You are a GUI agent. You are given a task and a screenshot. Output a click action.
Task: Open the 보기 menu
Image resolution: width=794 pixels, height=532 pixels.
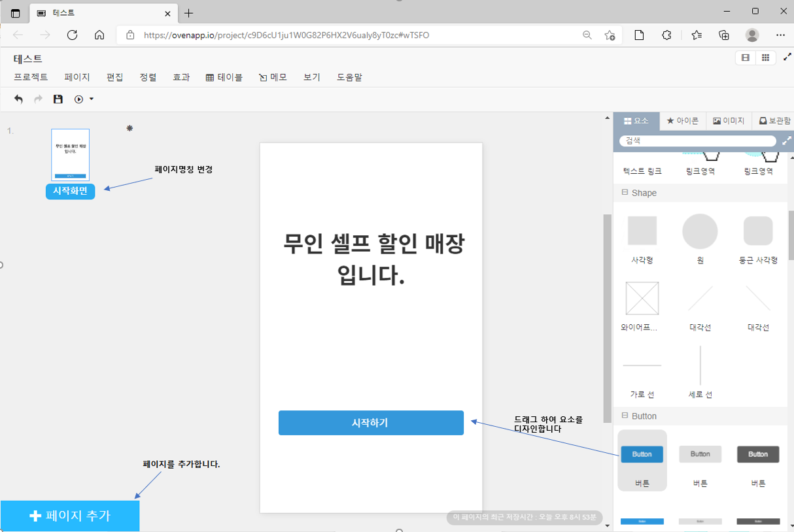point(312,77)
